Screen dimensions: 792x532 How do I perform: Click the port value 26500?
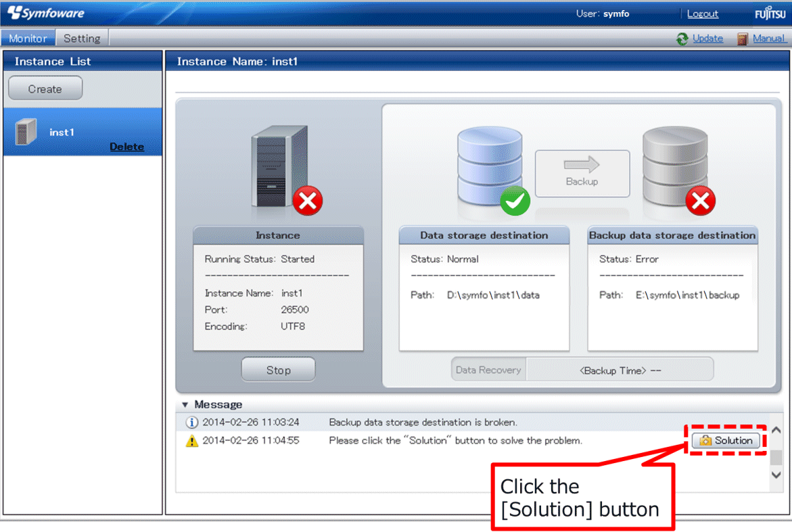pyautogui.click(x=295, y=310)
